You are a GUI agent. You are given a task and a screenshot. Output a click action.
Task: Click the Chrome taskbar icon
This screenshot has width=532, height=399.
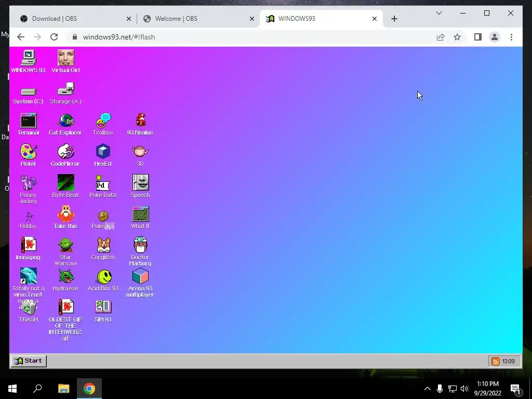(x=89, y=389)
